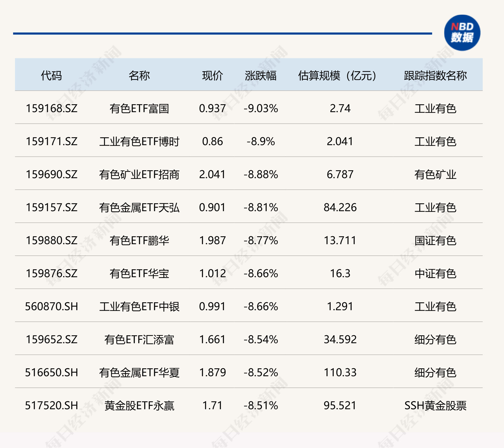Screen dimensions: 504x448
Task: Click the index name SSH黄金股票
Action: tap(435, 406)
